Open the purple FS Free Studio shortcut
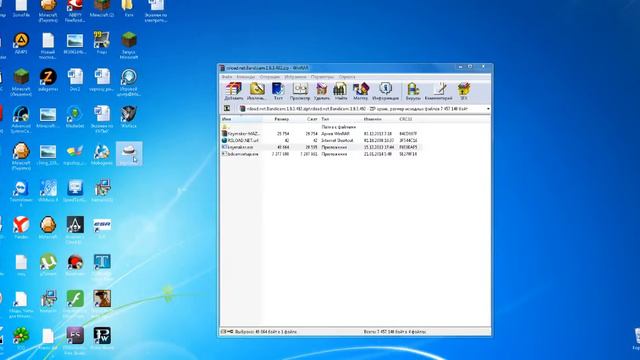 click(75, 340)
